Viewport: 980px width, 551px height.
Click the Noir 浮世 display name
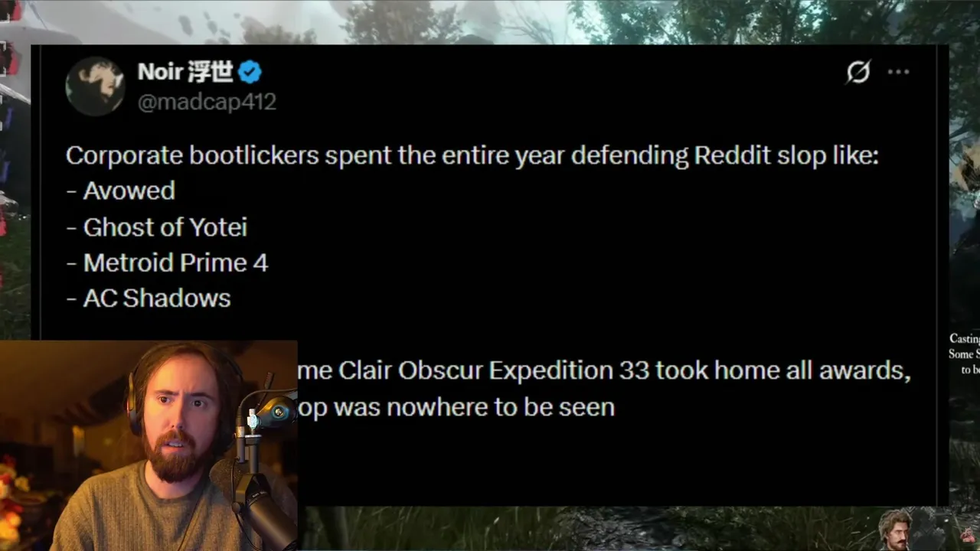(x=185, y=72)
